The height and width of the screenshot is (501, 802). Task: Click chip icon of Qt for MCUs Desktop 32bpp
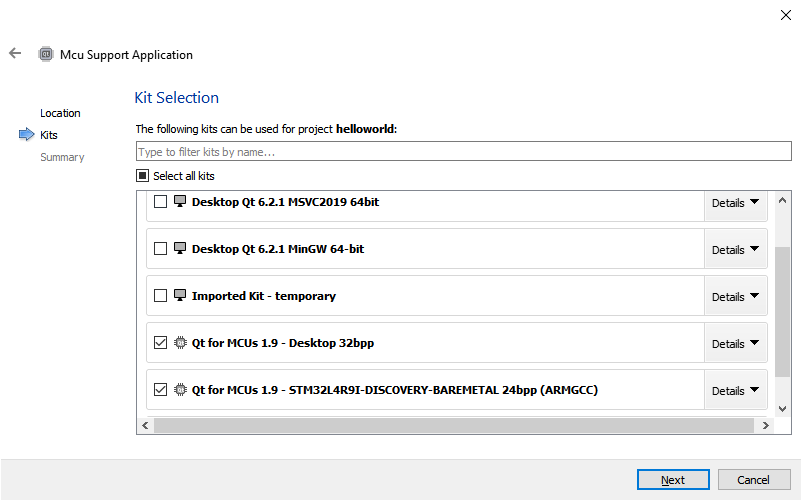pyautogui.click(x=180, y=343)
